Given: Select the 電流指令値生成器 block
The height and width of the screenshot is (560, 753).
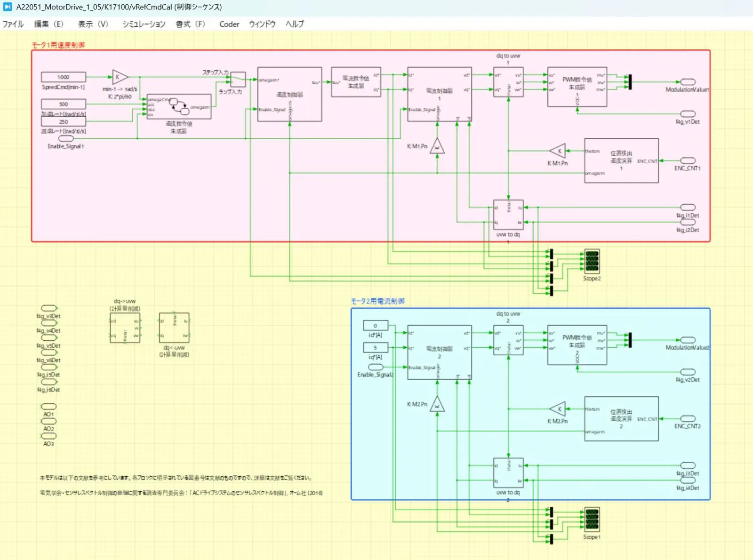Looking at the screenshot, I should tap(356, 82).
